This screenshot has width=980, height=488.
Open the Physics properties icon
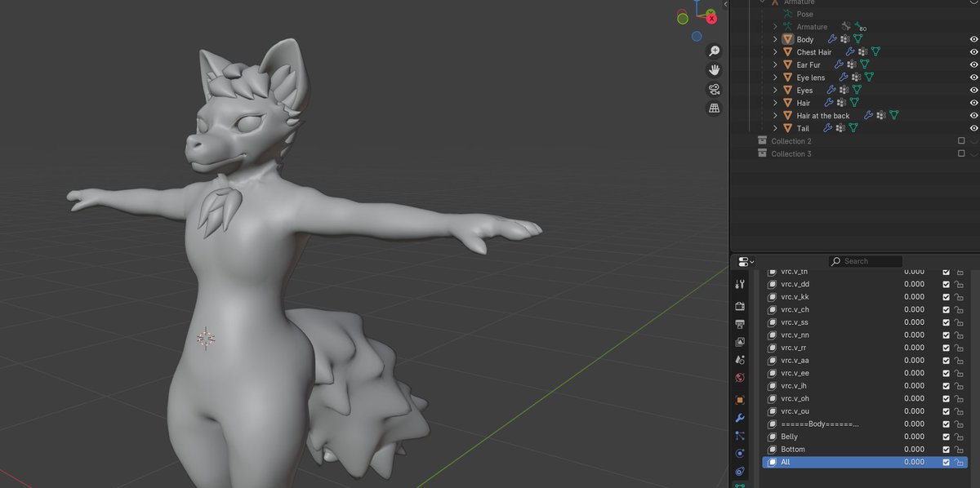[740, 454]
